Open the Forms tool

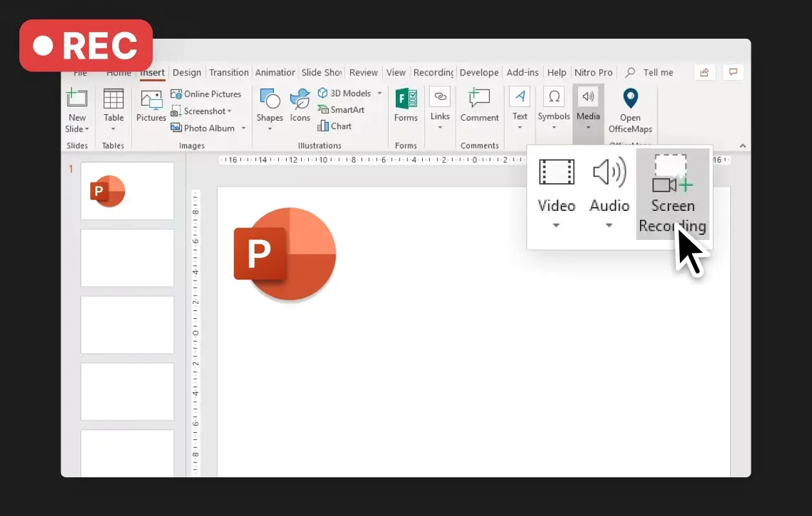pos(406,106)
